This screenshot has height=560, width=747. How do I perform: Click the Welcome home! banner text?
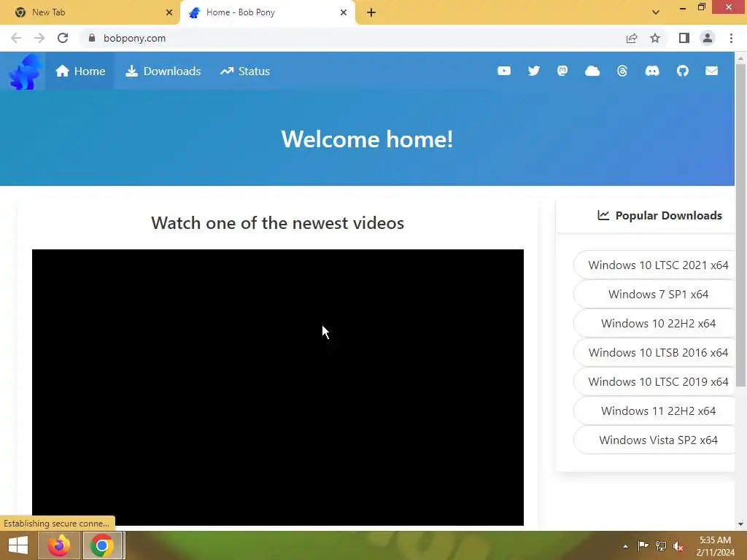[367, 139]
